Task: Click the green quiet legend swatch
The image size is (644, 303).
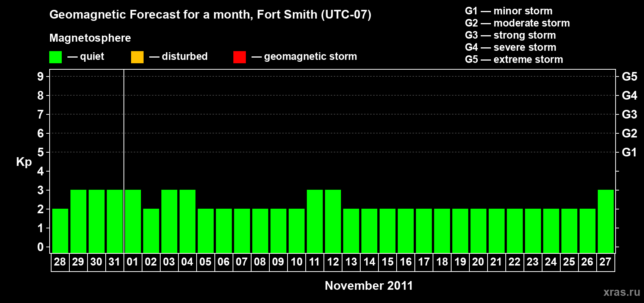Action: click(x=55, y=57)
